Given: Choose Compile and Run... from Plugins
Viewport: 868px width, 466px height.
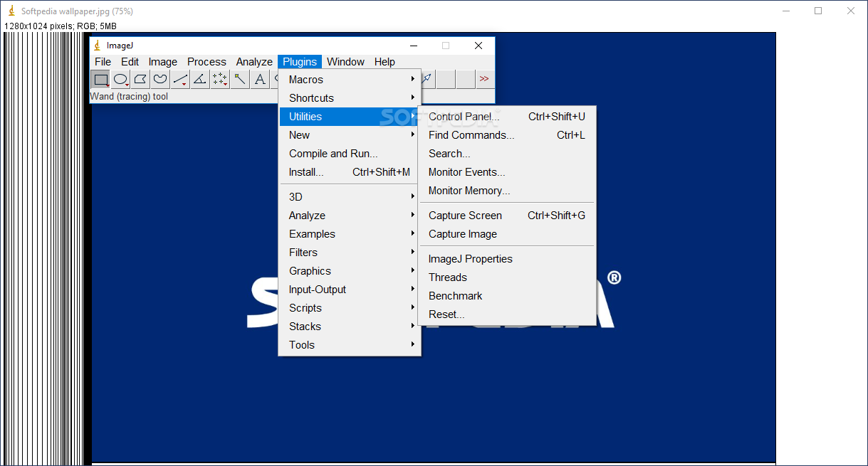Looking at the screenshot, I should pos(350,154).
